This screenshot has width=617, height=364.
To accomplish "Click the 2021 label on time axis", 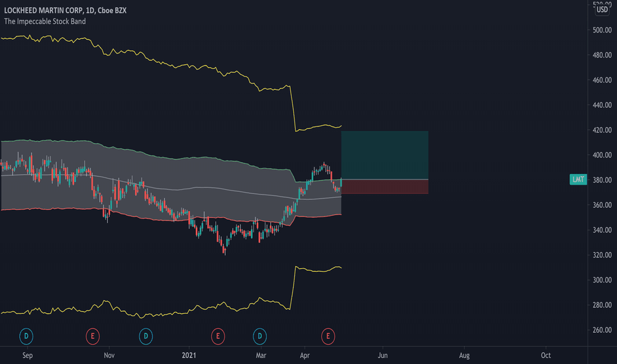I will (189, 355).
